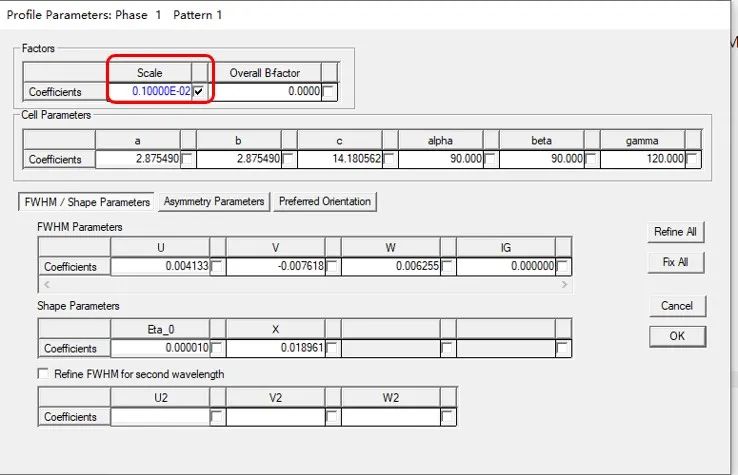The width and height of the screenshot is (738, 475).
Task: Tick the U FWHM parameter checkbox
Action: (x=217, y=267)
